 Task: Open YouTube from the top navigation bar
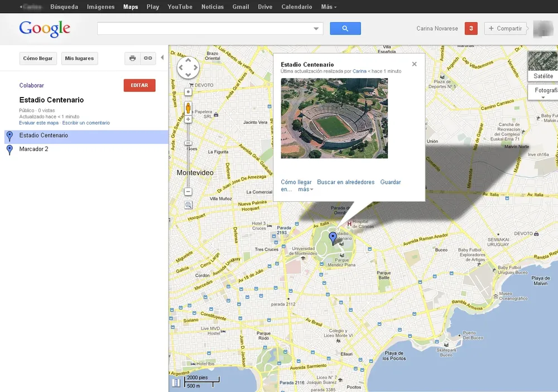tap(180, 7)
